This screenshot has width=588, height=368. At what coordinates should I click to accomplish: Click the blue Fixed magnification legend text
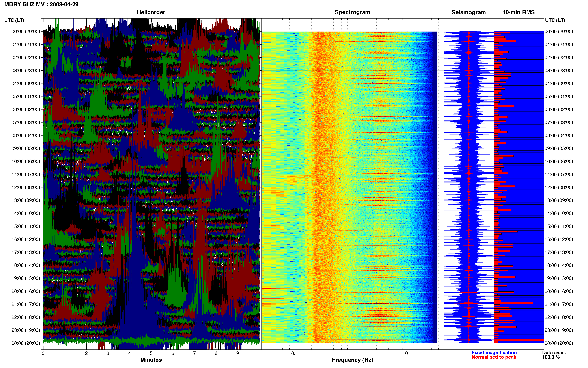[x=494, y=352]
